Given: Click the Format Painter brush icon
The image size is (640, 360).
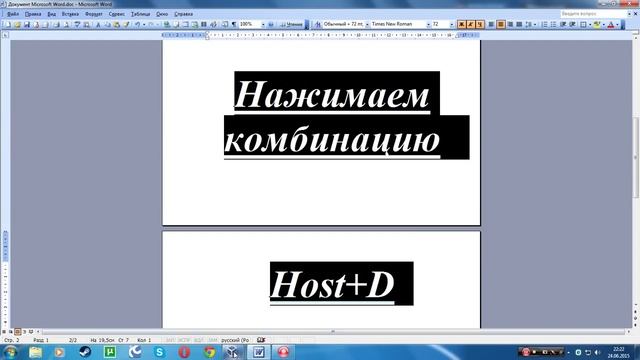Looking at the screenshot, I should (x=127, y=24).
